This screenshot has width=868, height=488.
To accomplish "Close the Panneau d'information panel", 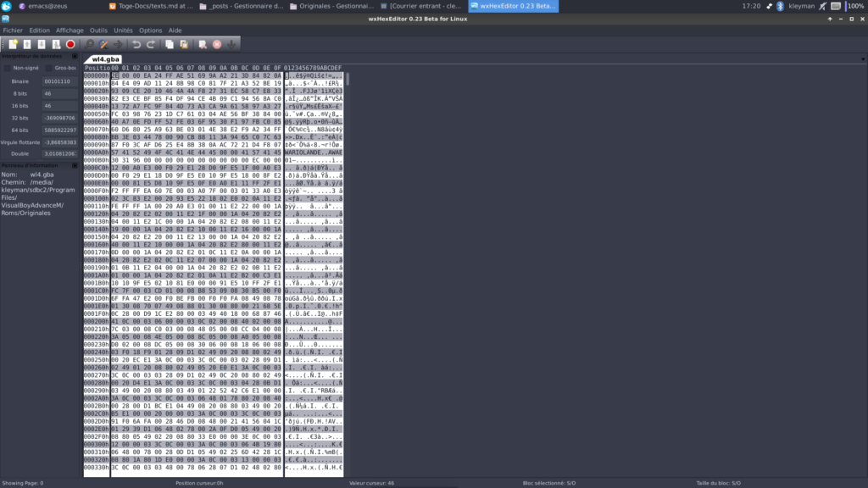I will [x=75, y=165].
